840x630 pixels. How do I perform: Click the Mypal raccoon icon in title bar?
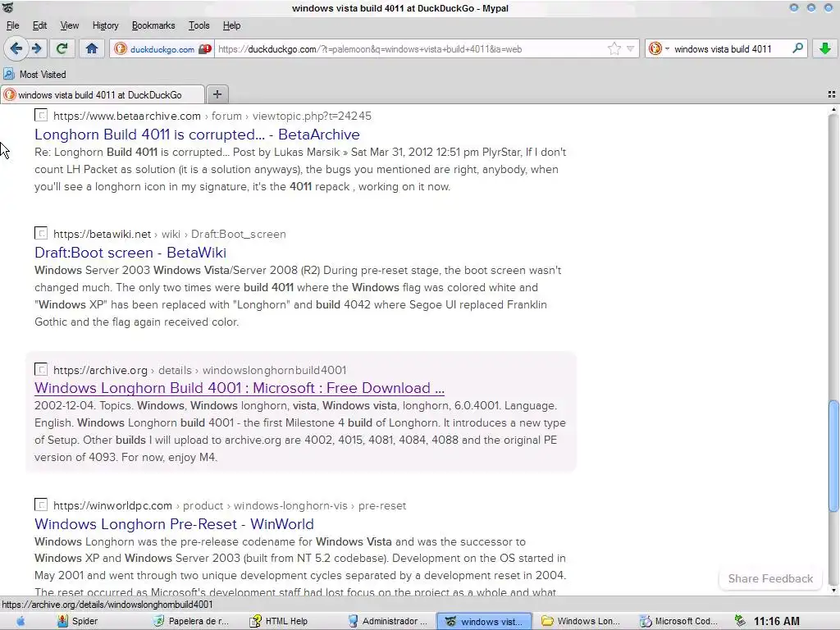(8, 8)
